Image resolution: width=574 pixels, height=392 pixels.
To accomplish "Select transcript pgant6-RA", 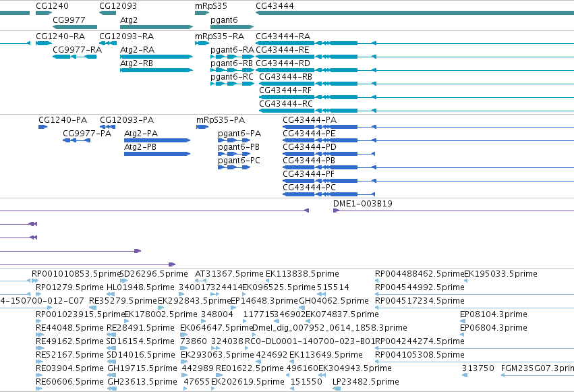I will click(x=232, y=57).
